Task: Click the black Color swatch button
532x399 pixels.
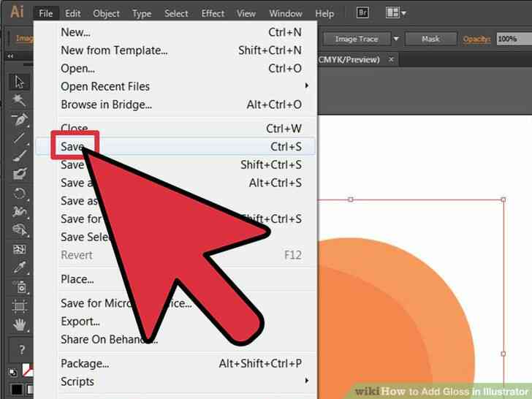Action: click(17, 389)
